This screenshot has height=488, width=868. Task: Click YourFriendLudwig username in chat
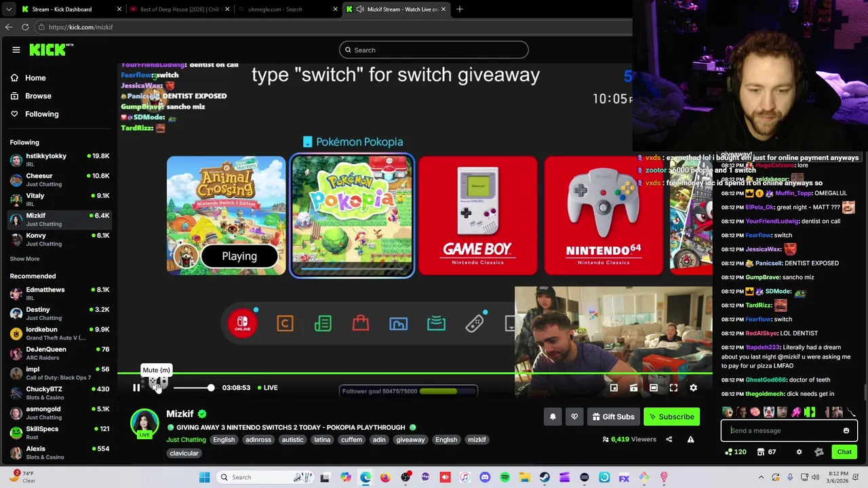tap(772, 222)
